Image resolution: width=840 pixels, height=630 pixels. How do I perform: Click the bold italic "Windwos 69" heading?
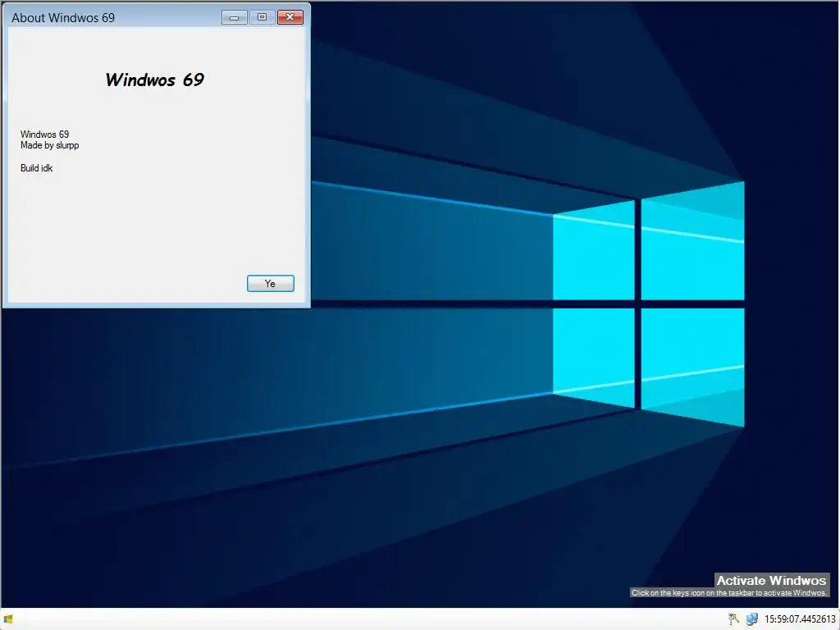(155, 80)
